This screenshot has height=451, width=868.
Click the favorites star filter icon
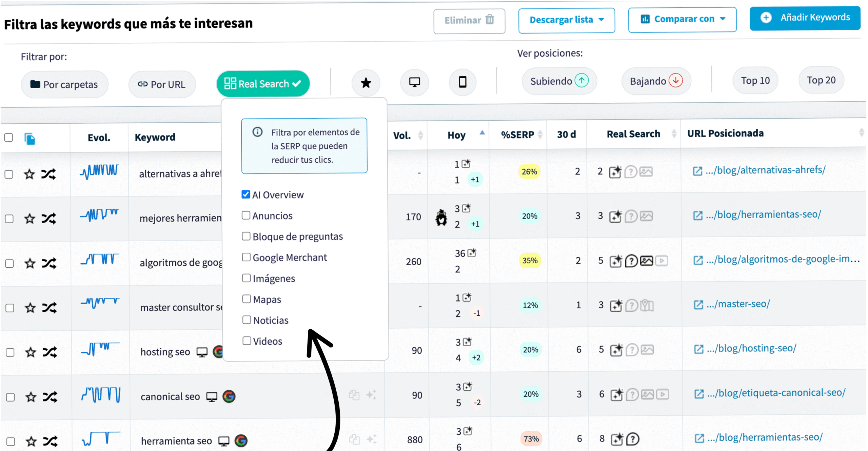click(x=366, y=83)
